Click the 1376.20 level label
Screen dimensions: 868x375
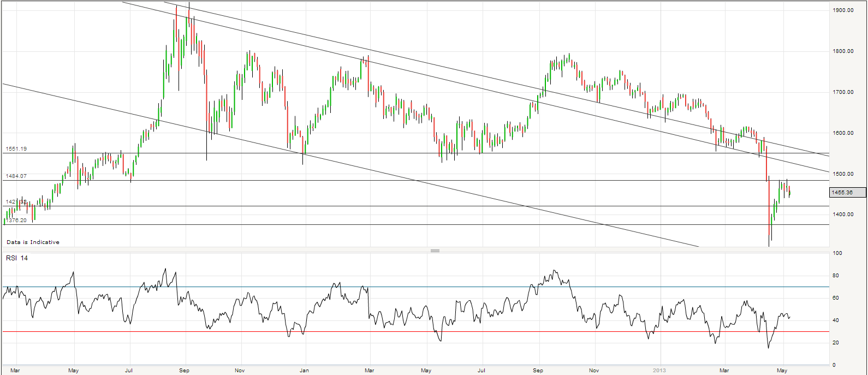pyautogui.click(x=17, y=221)
